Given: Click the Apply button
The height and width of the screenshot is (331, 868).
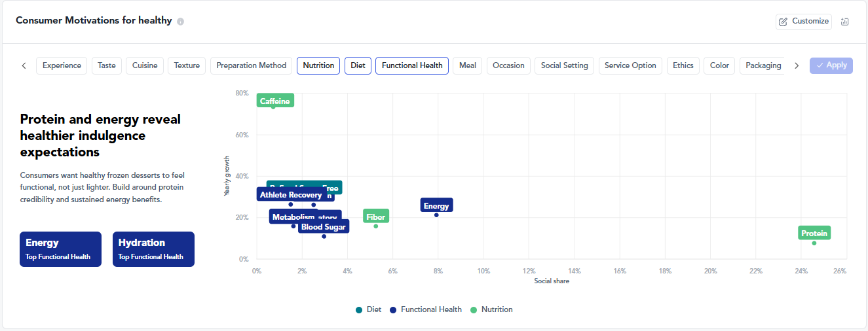Looking at the screenshot, I should coord(831,65).
